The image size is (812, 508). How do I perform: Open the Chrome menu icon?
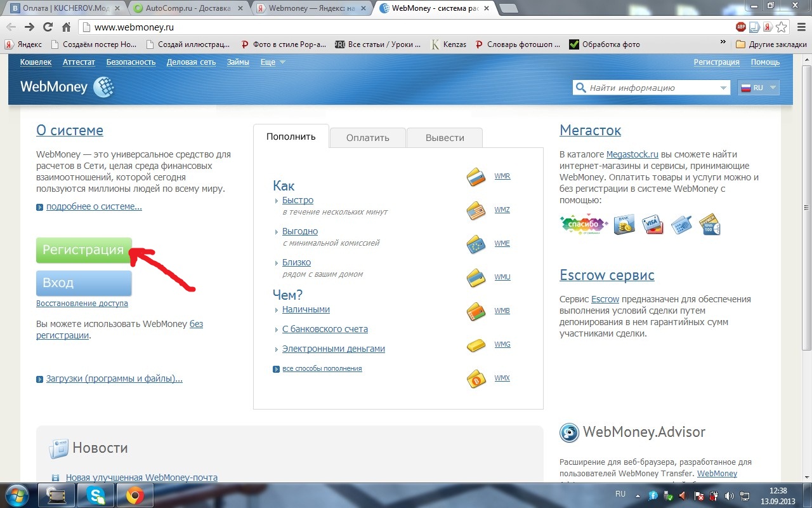[800, 27]
